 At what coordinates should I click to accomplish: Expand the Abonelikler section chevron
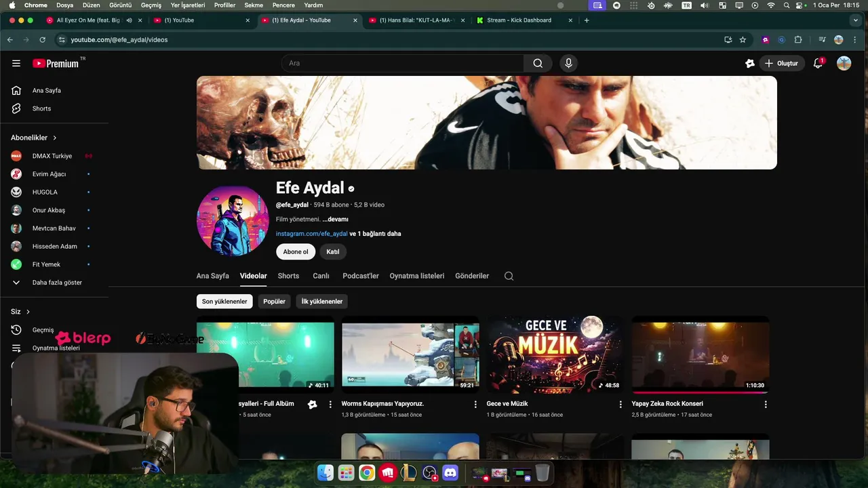coord(55,138)
